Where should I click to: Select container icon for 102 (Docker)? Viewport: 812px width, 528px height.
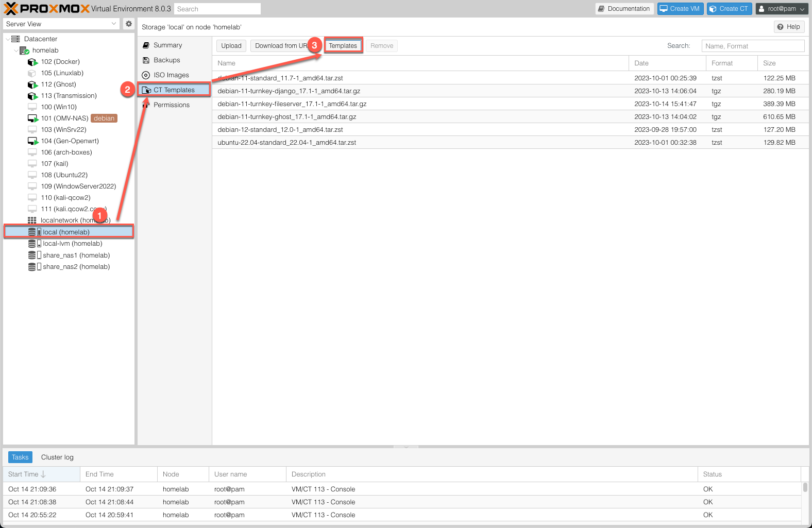coord(32,62)
